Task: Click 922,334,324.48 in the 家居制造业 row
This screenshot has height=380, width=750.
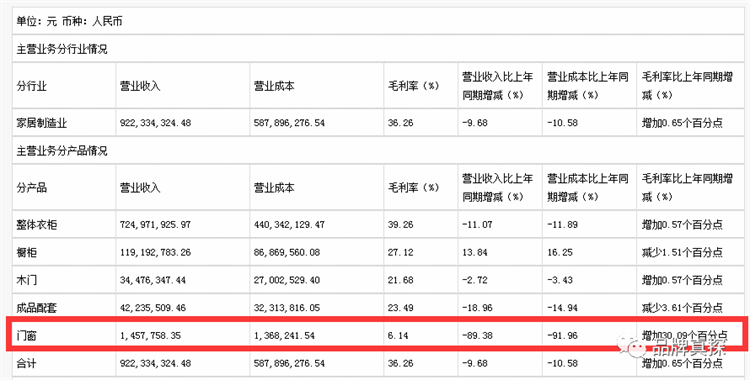Action: point(155,123)
